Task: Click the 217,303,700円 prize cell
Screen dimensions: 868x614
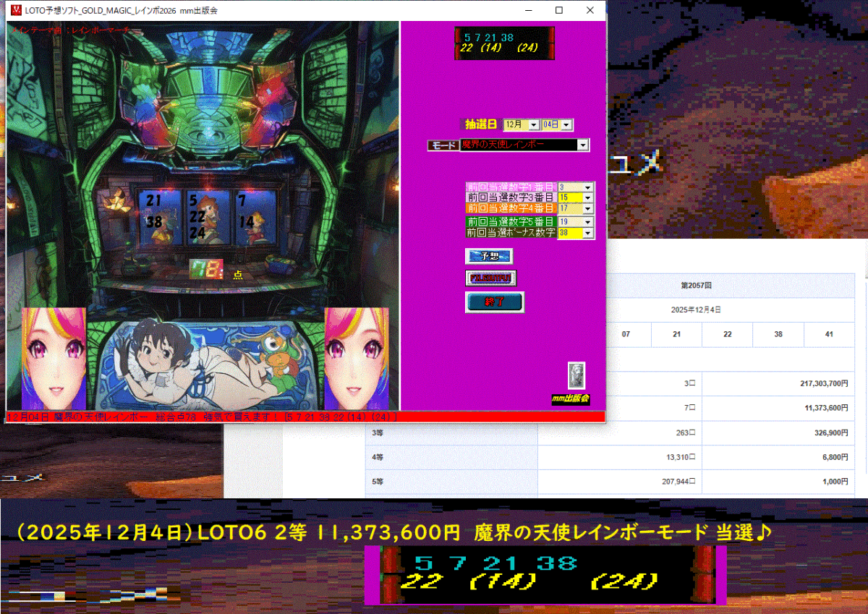Action: [x=778, y=384]
